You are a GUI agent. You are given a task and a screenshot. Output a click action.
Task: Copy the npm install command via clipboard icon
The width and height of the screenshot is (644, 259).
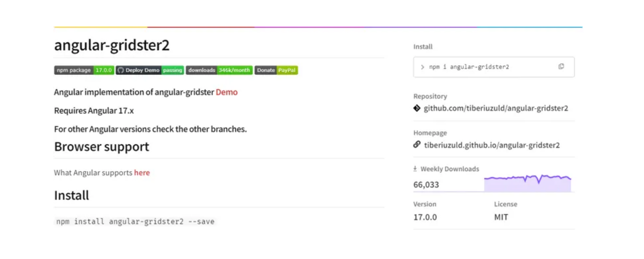click(x=561, y=67)
